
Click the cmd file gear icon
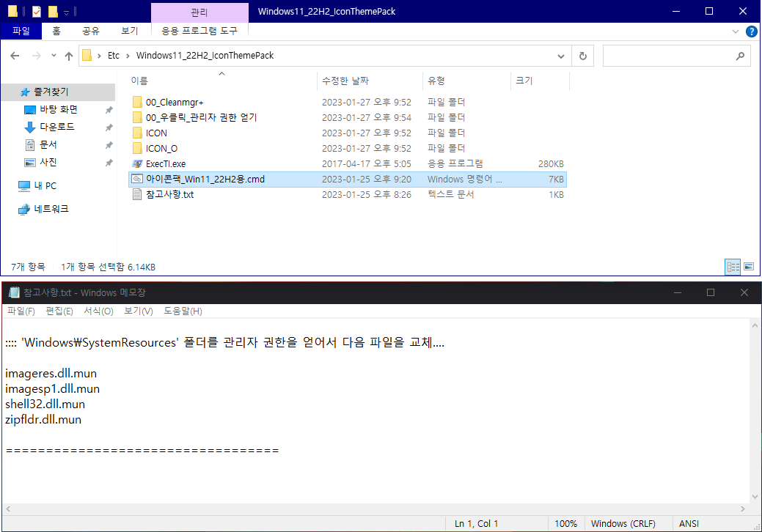click(138, 179)
